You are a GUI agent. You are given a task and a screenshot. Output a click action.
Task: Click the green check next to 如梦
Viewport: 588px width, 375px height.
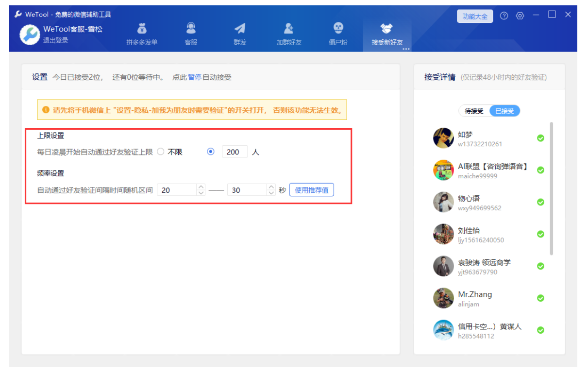coord(540,138)
